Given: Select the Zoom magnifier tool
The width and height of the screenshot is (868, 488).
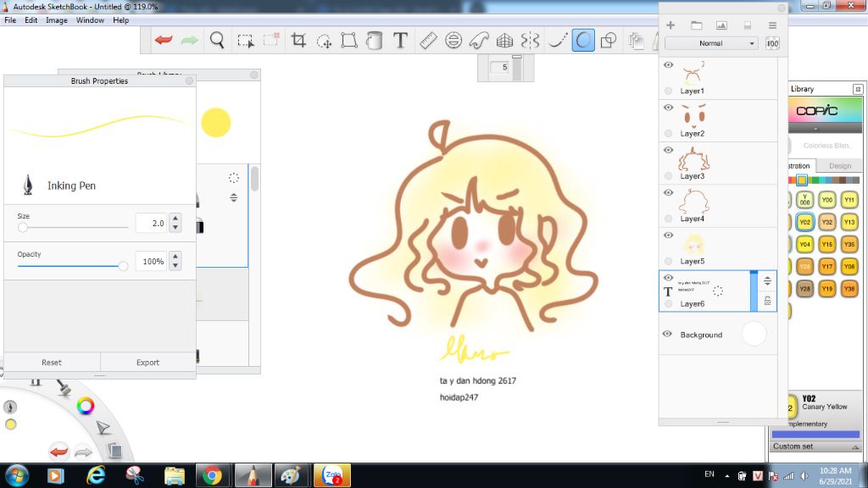Looking at the screenshot, I should (x=217, y=41).
